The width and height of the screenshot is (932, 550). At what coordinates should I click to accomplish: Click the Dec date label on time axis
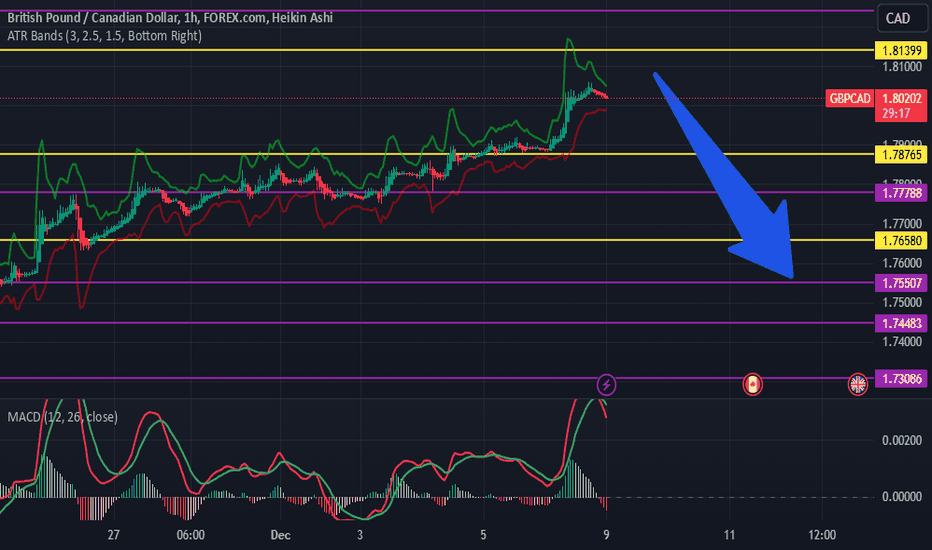pyautogui.click(x=281, y=535)
